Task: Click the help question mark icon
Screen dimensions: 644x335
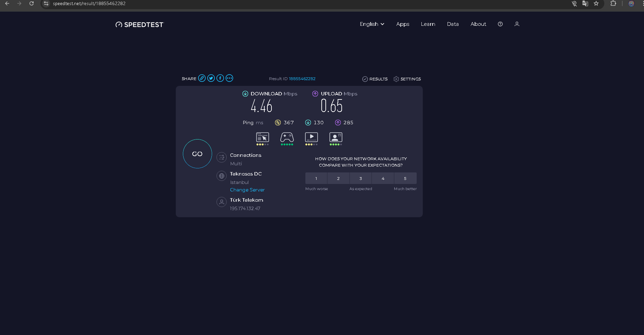Action: [500, 24]
